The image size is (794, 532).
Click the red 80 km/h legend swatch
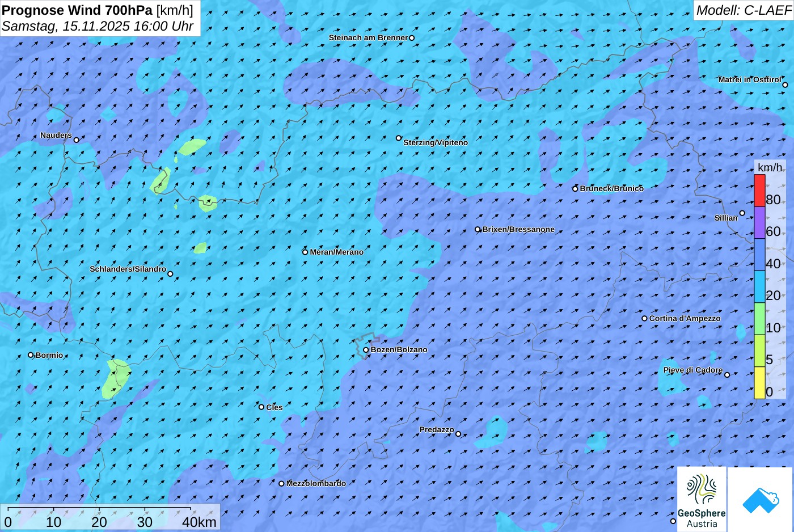[759, 191]
